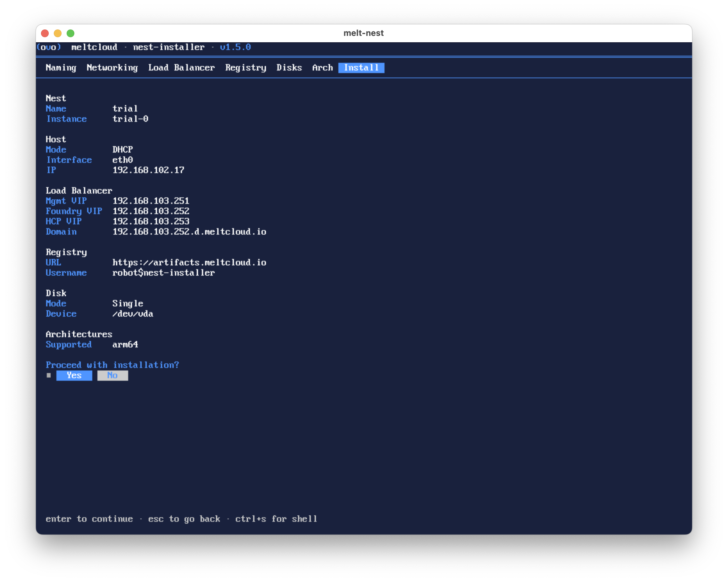Click the 'Mgmt VIP' field label
This screenshot has width=728, height=582.
(66, 201)
